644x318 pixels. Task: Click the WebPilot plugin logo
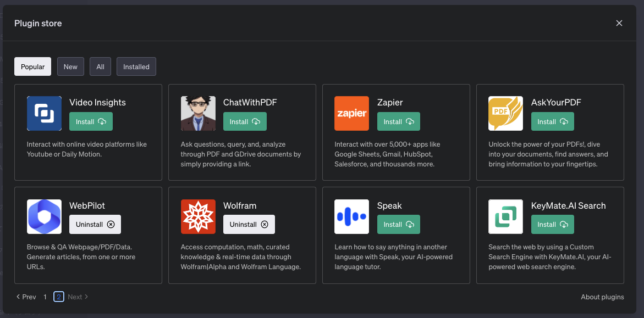[x=44, y=217]
